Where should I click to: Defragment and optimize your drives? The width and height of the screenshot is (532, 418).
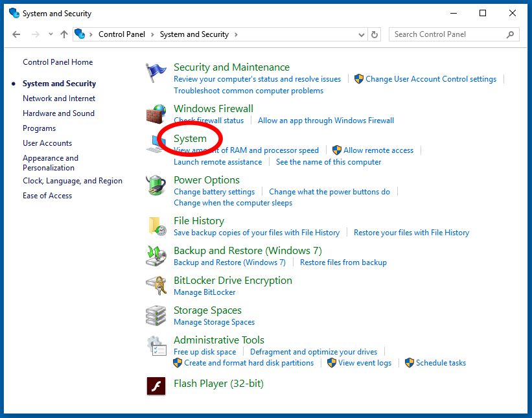click(x=314, y=352)
